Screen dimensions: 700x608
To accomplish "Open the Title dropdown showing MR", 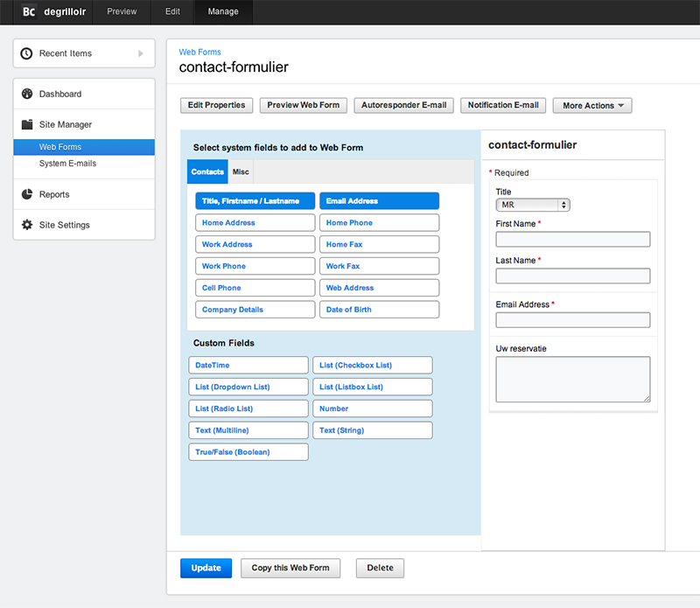I will pos(533,205).
